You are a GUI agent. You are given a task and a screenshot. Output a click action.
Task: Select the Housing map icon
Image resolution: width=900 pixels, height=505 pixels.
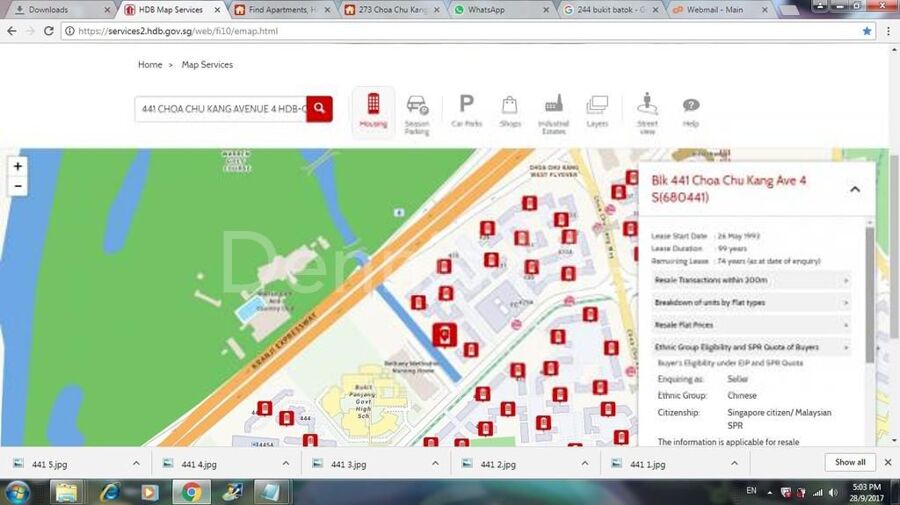(373, 112)
